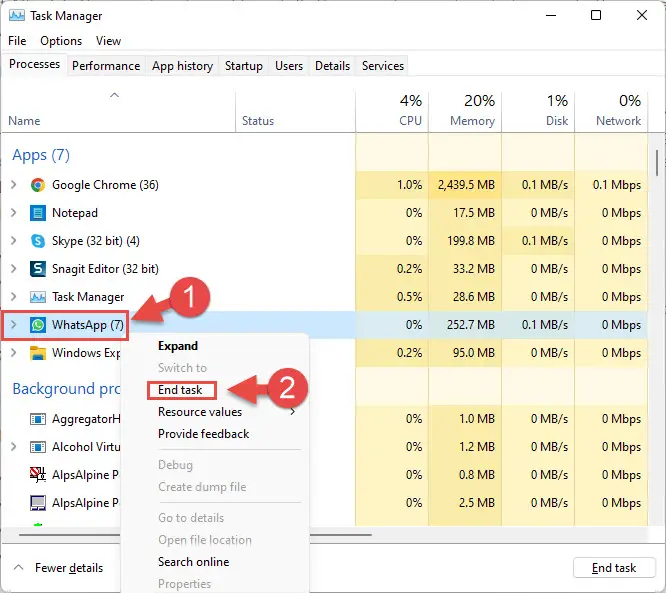Screen dimensions: 666x593
Task: Expand the Alcohol Virtual process group
Action: tap(14, 446)
